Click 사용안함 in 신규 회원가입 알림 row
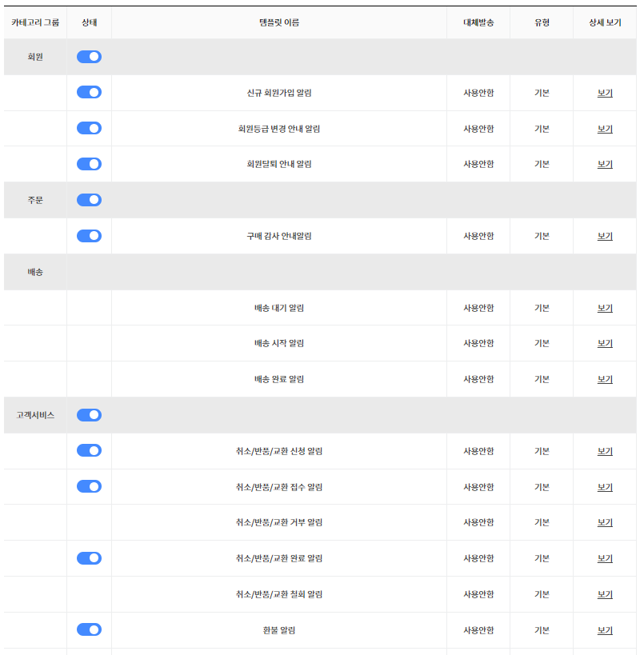The image size is (644, 655). tap(478, 93)
